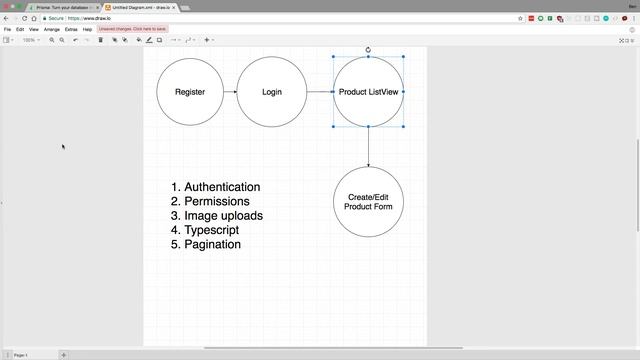Open pages menu three-dot button
The height and width of the screenshot is (360, 640).
(7, 355)
